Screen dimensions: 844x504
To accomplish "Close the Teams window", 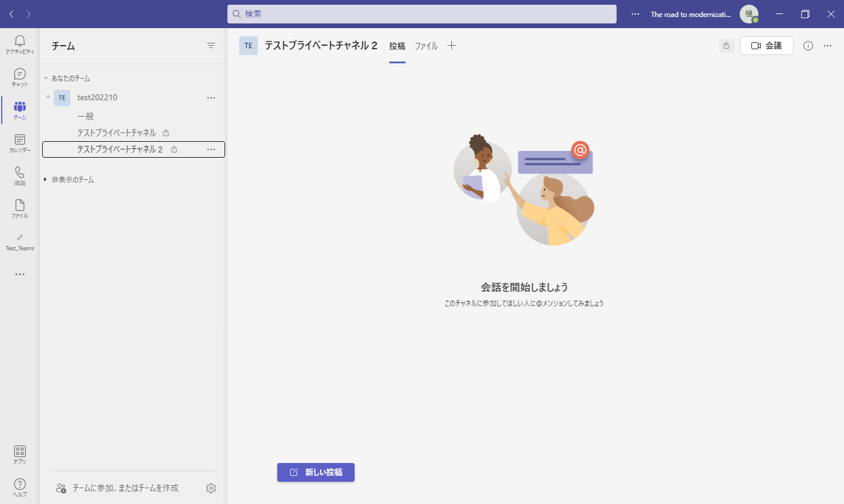I will coord(831,14).
